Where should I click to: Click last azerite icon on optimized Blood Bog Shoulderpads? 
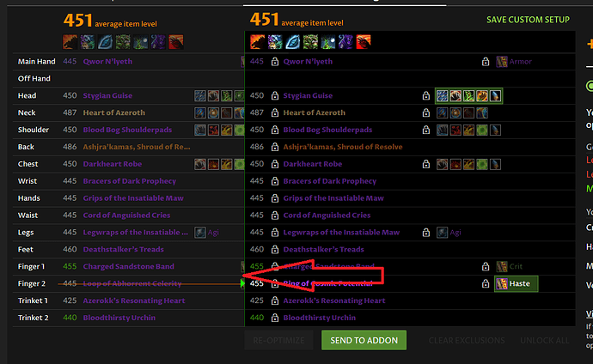point(495,130)
